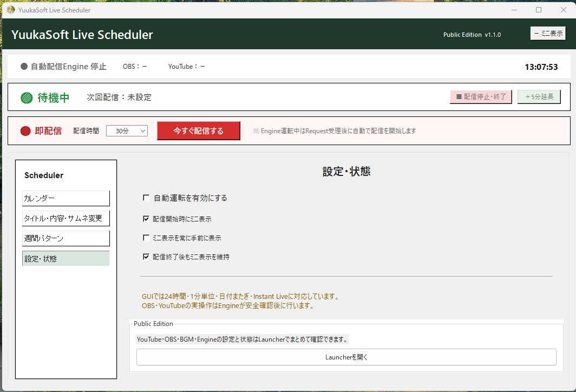Click the Scheduler sidebar heading
Screen dimensions: 576x392
coord(44,175)
